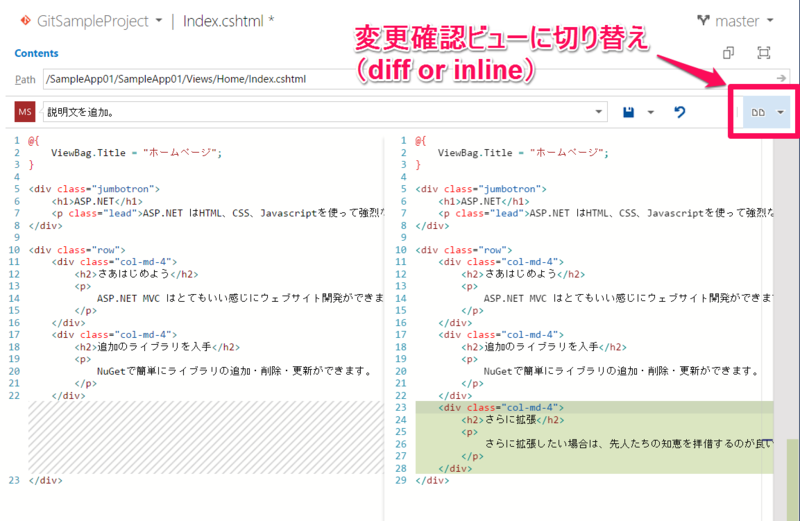Click h2 さあはじめよう in left pane
Viewport: 800px width, 521px height.
point(136,274)
